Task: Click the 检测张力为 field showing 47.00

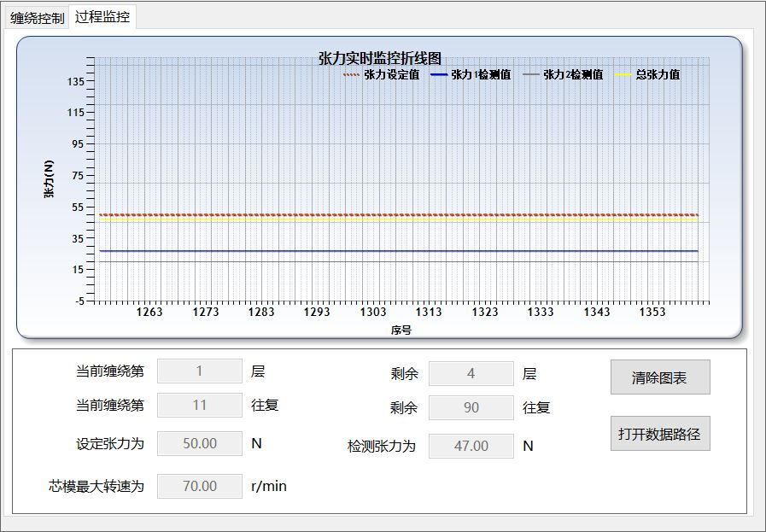Action: pos(471,446)
